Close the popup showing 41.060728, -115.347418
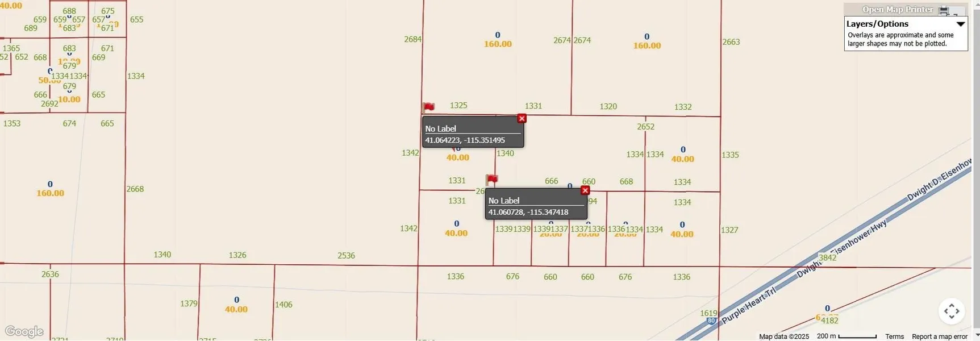980x341 pixels. coord(585,190)
